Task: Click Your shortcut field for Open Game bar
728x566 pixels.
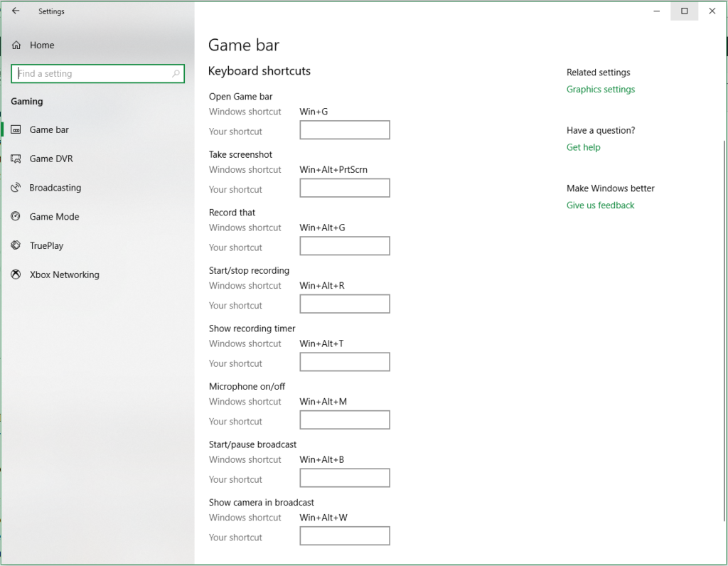Action: click(345, 130)
